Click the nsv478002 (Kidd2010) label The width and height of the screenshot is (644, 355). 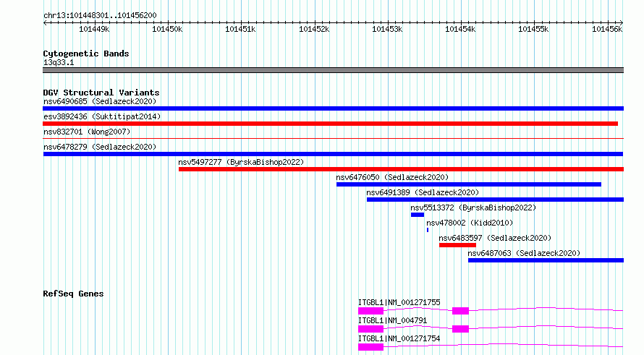(x=470, y=223)
